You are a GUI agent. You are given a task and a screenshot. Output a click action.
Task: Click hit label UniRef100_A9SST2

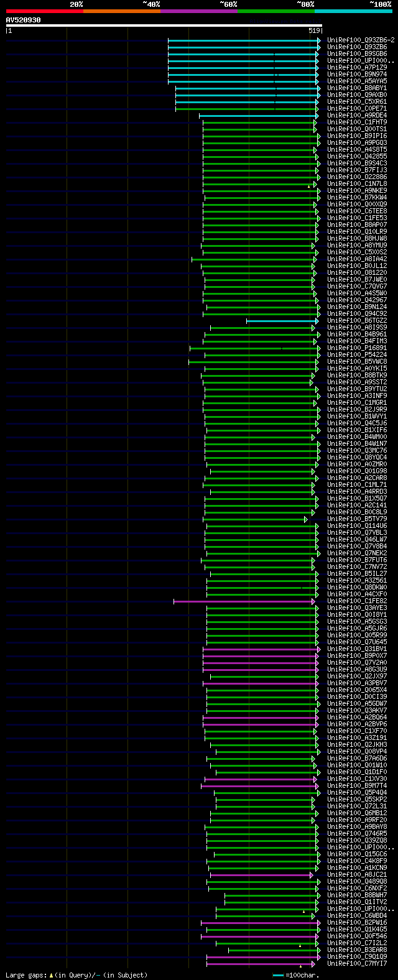click(357, 382)
